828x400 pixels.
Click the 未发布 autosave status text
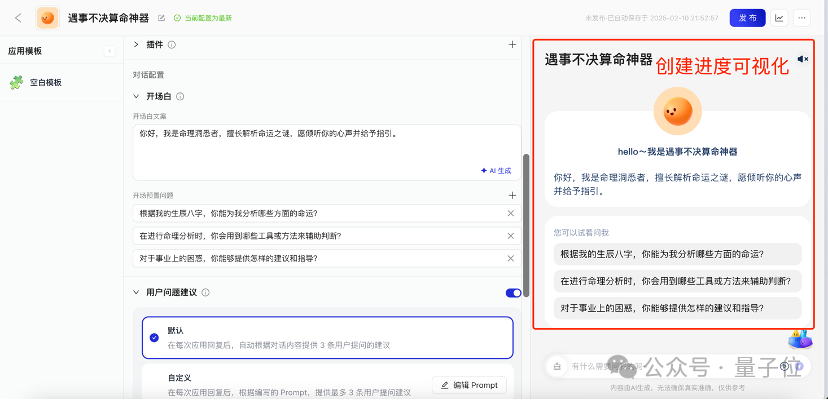[x=652, y=18]
